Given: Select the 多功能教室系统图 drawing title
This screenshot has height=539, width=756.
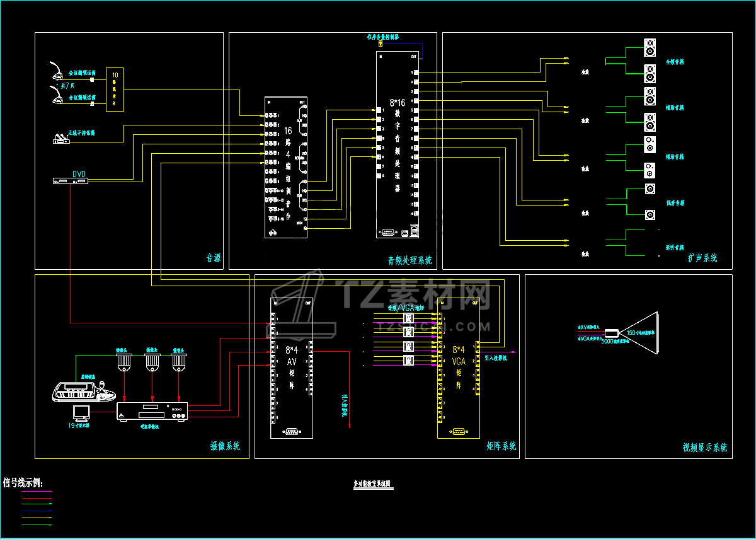Looking at the screenshot, I should click(x=372, y=484).
